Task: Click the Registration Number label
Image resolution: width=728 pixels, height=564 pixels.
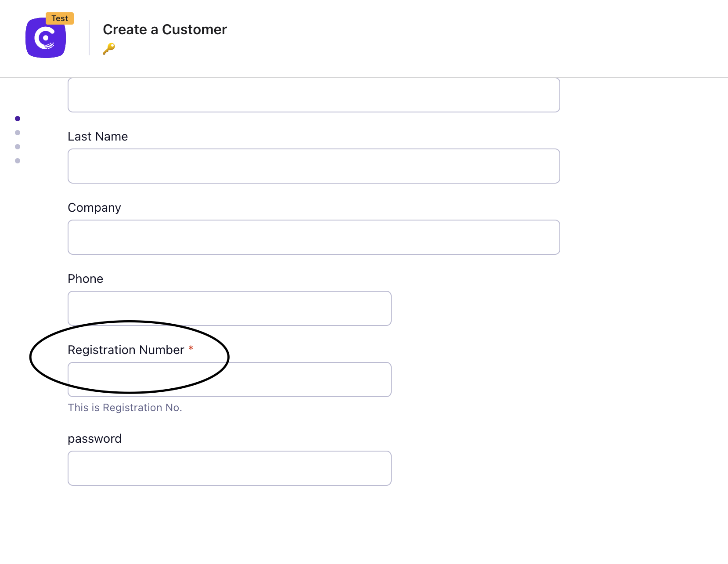Action: coord(126,350)
